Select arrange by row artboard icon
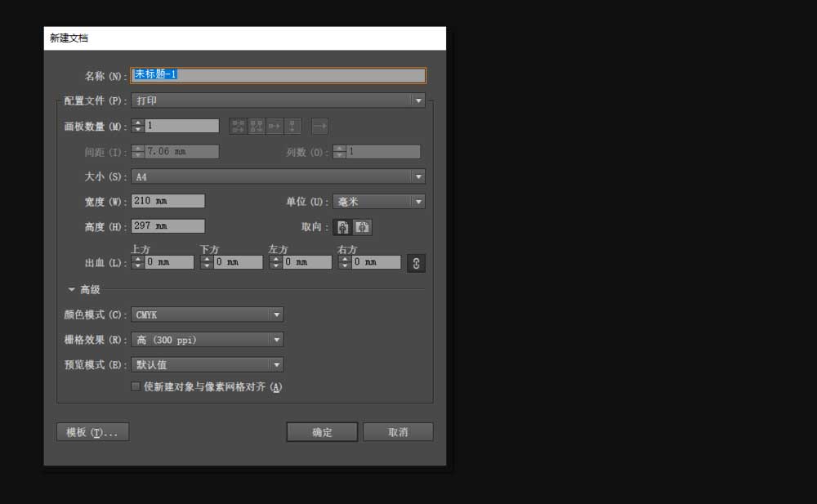817x504 pixels. coord(274,126)
